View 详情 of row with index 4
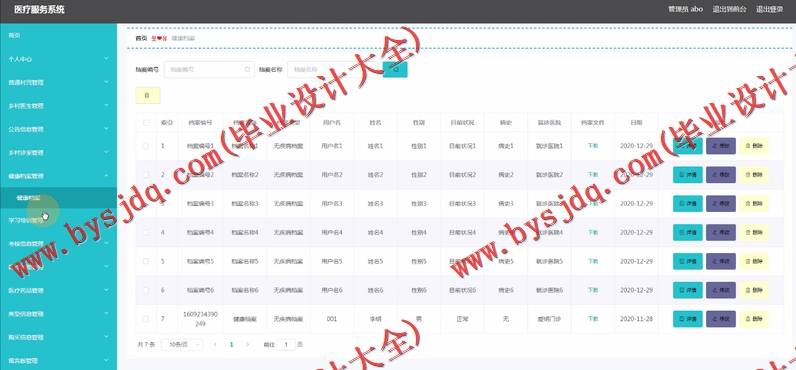Screen dimensions: 796x370 click(x=688, y=232)
